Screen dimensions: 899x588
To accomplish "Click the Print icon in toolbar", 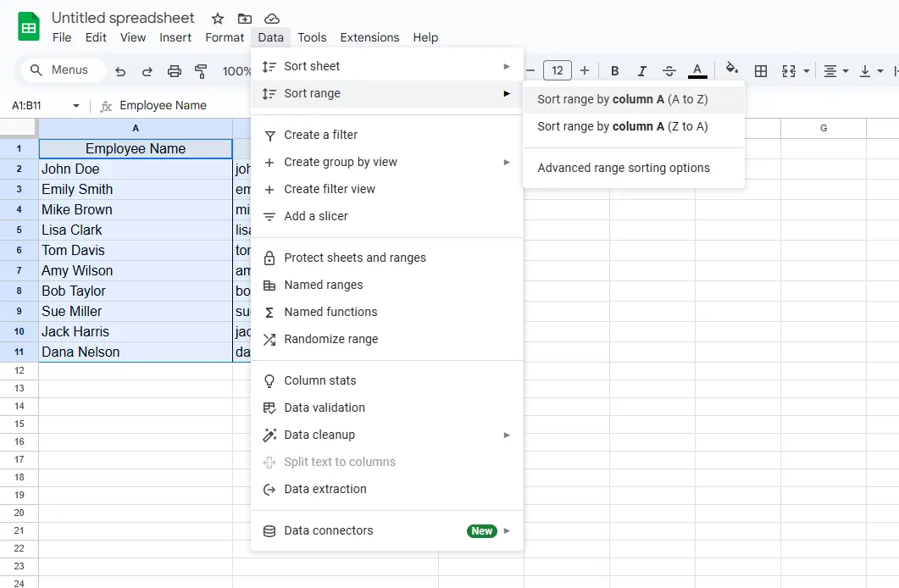I will point(175,71).
